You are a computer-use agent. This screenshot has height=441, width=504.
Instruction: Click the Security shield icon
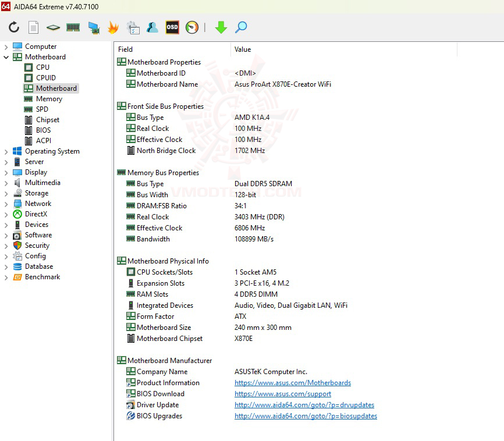[x=17, y=246]
